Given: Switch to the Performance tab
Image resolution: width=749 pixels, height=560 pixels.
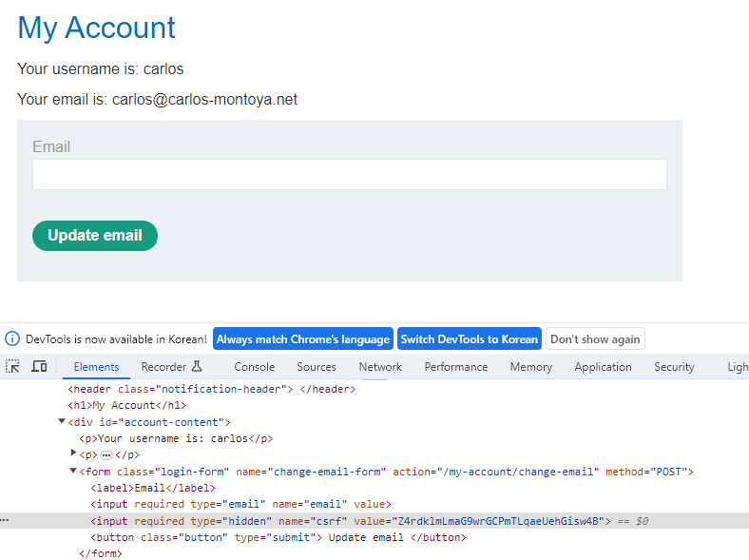Looking at the screenshot, I should coord(455,366).
